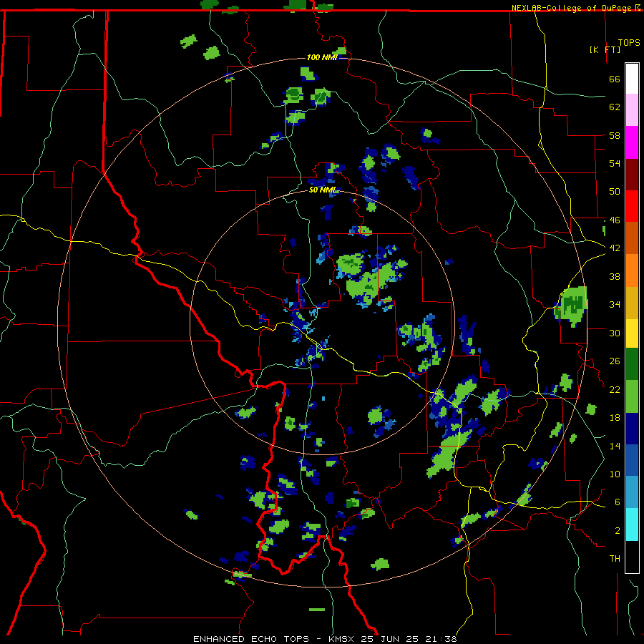Click the white 66 K FT legend swatch
The width and height of the screenshot is (644, 644).
tap(632, 79)
